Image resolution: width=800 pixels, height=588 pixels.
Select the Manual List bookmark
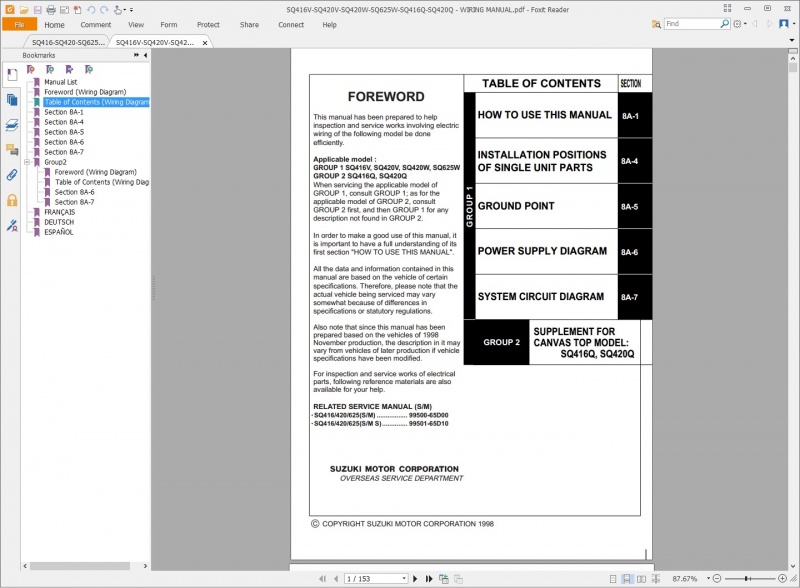[x=61, y=82]
